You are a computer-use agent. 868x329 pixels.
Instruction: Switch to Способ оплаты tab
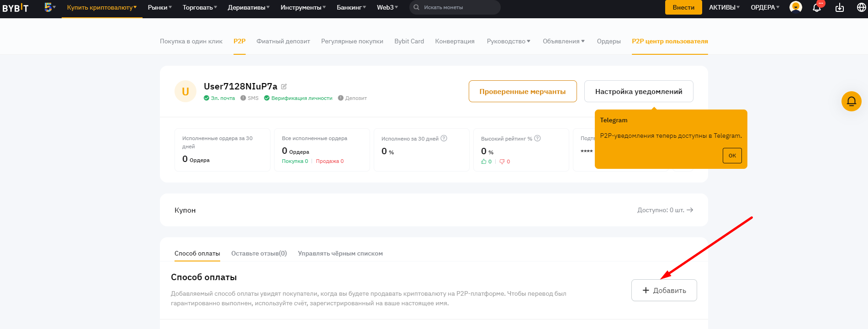coord(197,253)
